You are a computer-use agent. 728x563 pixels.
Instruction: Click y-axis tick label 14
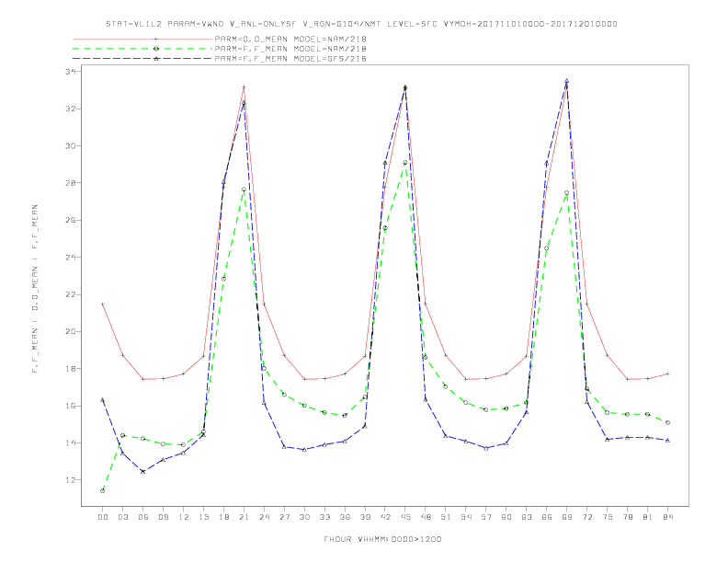[71, 443]
